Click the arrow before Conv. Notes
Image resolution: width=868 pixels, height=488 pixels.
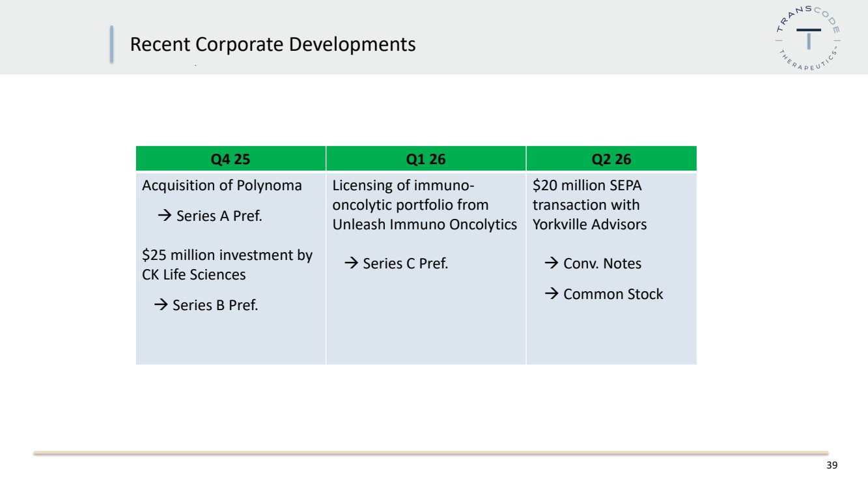click(x=552, y=264)
